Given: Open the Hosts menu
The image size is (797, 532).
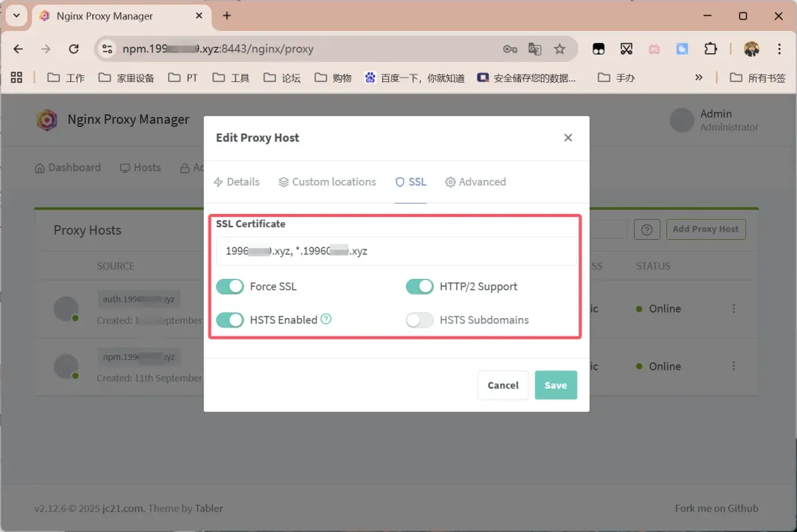Looking at the screenshot, I should pyautogui.click(x=140, y=167).
